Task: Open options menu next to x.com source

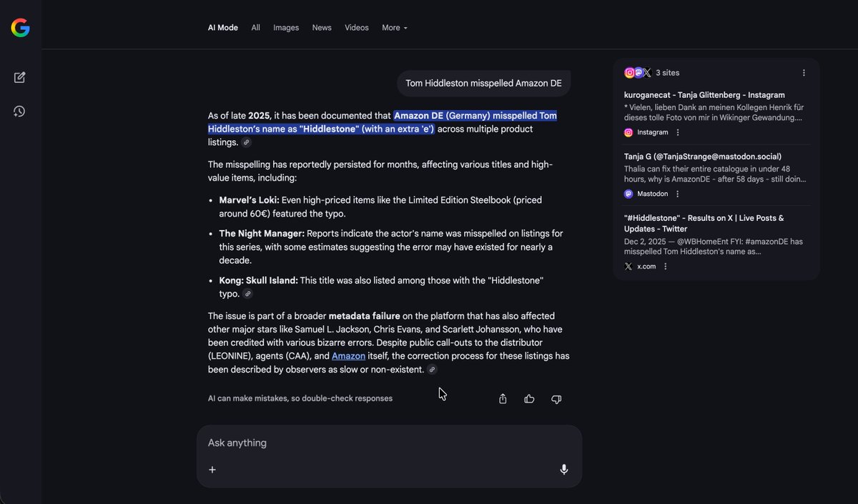Action: click(x=666, y=267)
